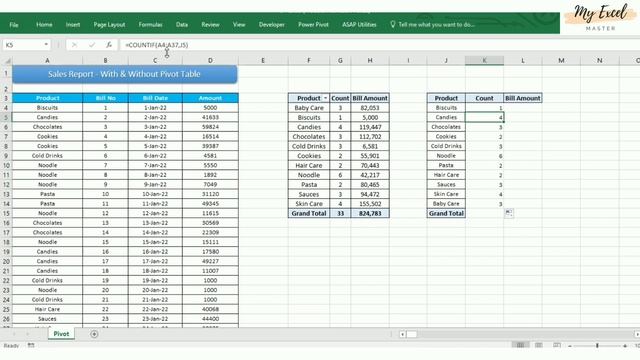The image size is (640, 360).
Task: Click amount 59824 cell
Action: coord(210,127)
